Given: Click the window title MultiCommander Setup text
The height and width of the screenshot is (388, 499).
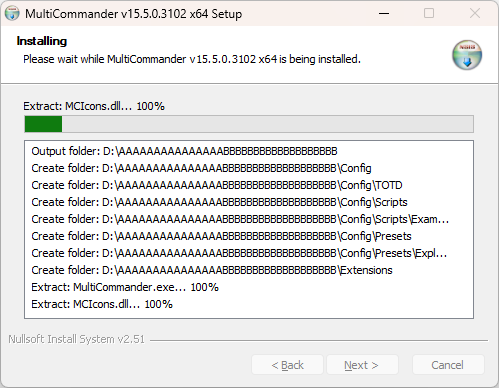Looking at the screenshot, I should point(134,14).
